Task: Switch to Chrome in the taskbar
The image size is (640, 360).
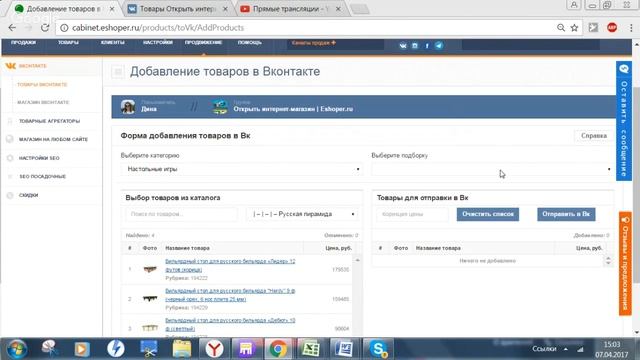Action: point(278,349)
